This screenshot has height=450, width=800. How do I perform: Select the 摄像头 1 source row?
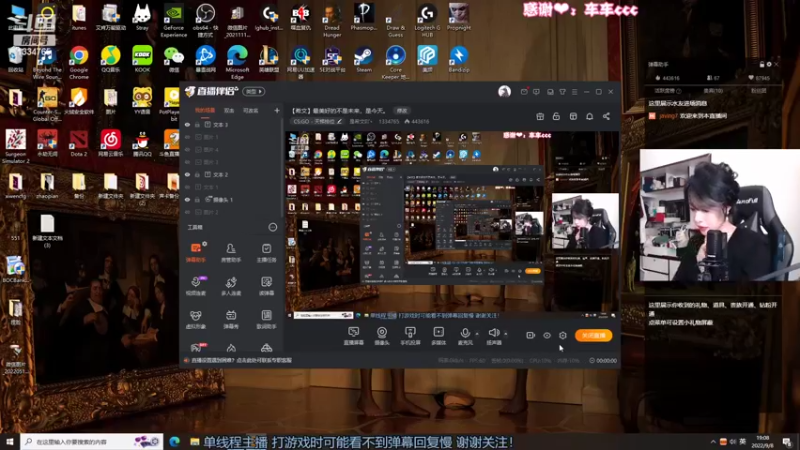pyautogui.click(x=232, y=199)
